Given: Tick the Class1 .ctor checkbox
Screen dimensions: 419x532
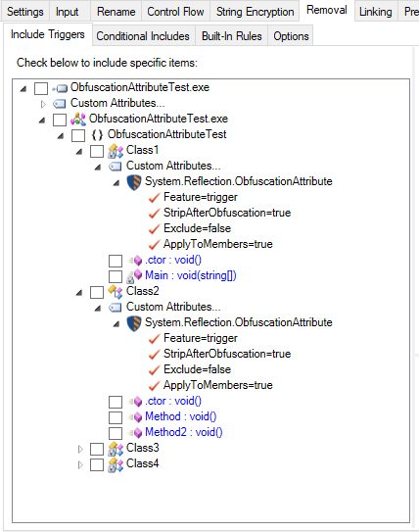Looking at the screenshot, I should pos(116,261).
